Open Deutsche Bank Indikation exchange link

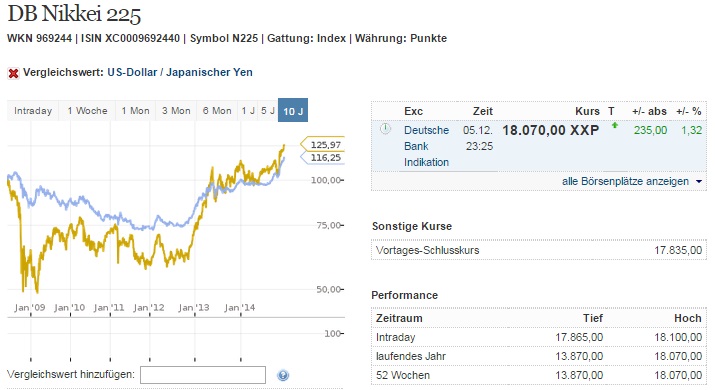coord(426,146)
